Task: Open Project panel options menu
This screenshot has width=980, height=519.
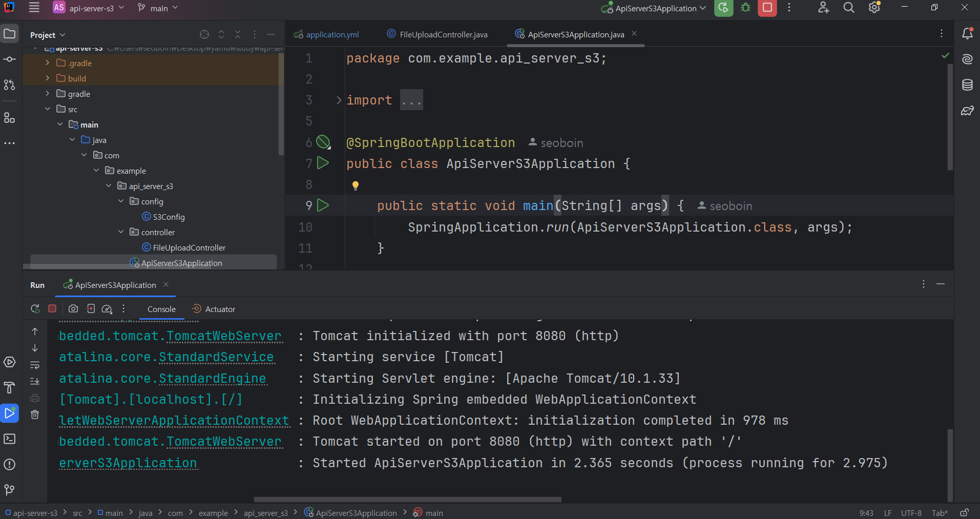Action: [255, 34]
